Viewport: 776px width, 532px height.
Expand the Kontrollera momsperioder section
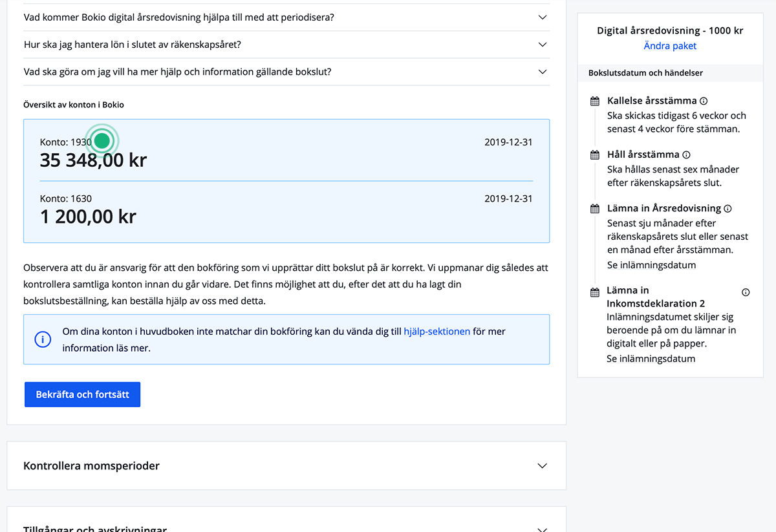pyautogui.click(x=543, y=466)
